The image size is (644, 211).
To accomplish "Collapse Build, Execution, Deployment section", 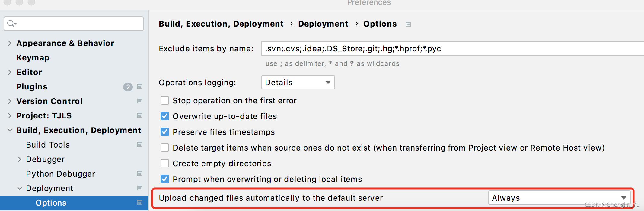I will pyautogui.click(x=10, y=130).
